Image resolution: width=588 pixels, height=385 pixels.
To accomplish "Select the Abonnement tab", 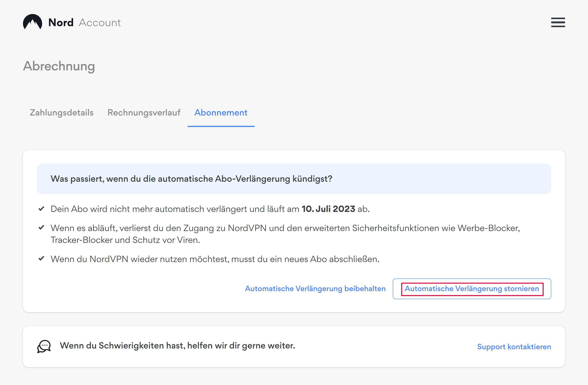I will click(x=221, y=112).
